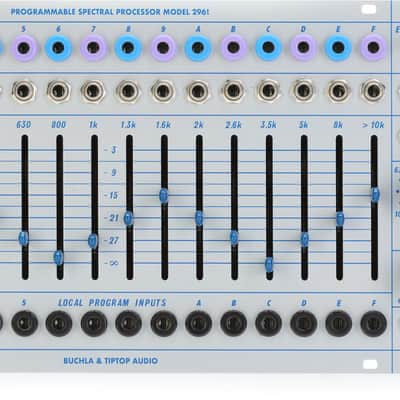Click the black program input jack labeled C
Screen dimensions: 400x400
(x=269, y=323)
